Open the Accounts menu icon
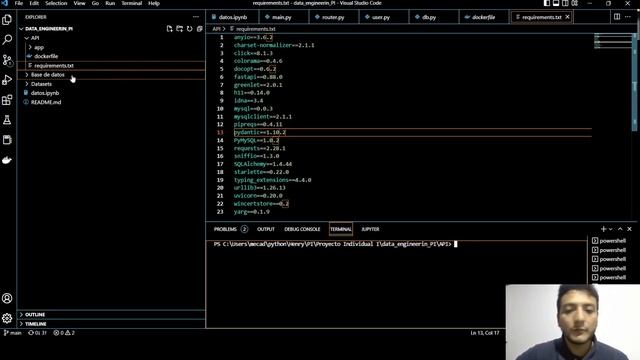Screen dimensions: 640x360 click(x=7, y=298)
